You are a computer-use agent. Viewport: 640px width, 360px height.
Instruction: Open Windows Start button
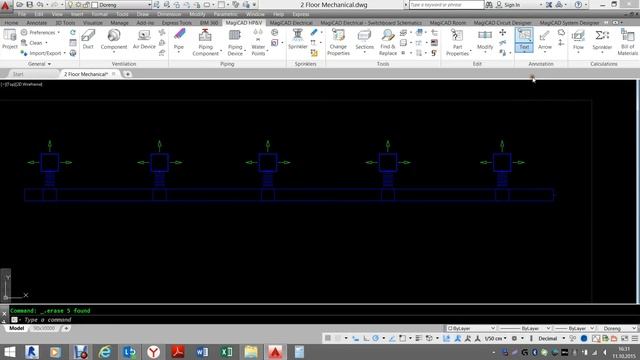[9, 352]
